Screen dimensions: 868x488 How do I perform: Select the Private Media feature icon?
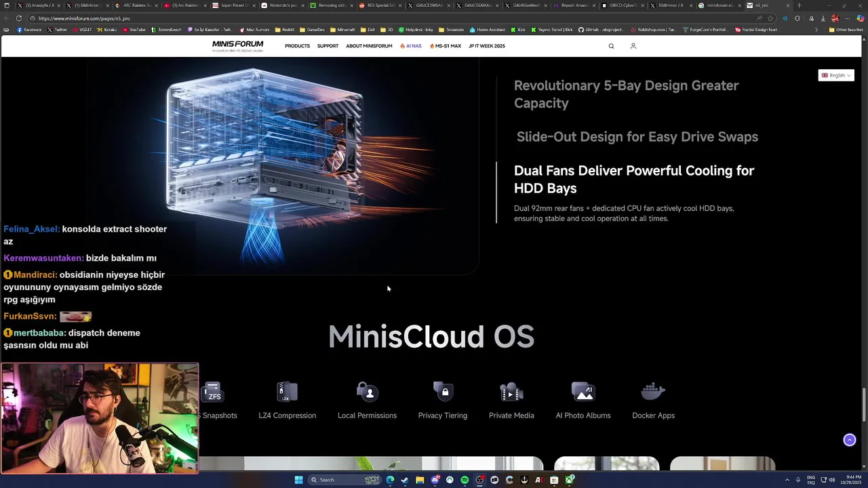click(511, 392)
